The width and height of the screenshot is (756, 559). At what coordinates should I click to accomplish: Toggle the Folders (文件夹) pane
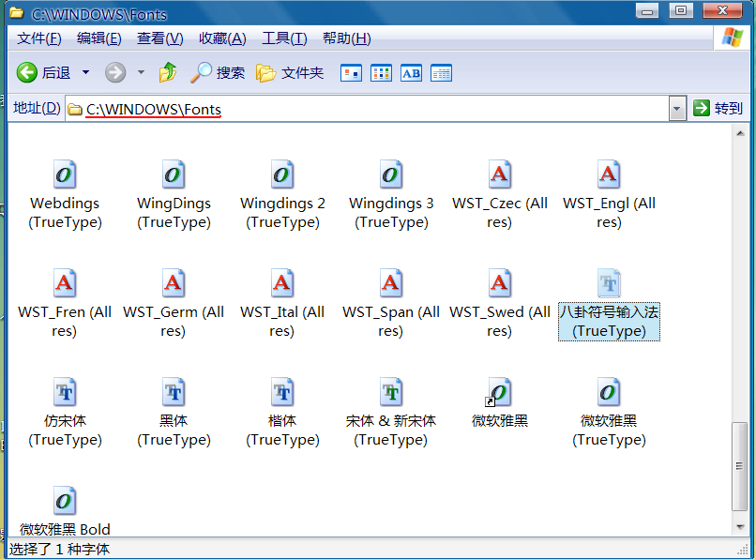(x=290, y=72)
